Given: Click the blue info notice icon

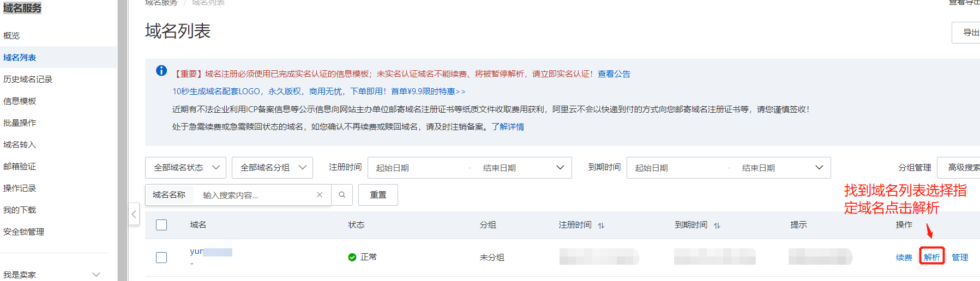Looking at the screenshot, I should (x=161, y=71).
